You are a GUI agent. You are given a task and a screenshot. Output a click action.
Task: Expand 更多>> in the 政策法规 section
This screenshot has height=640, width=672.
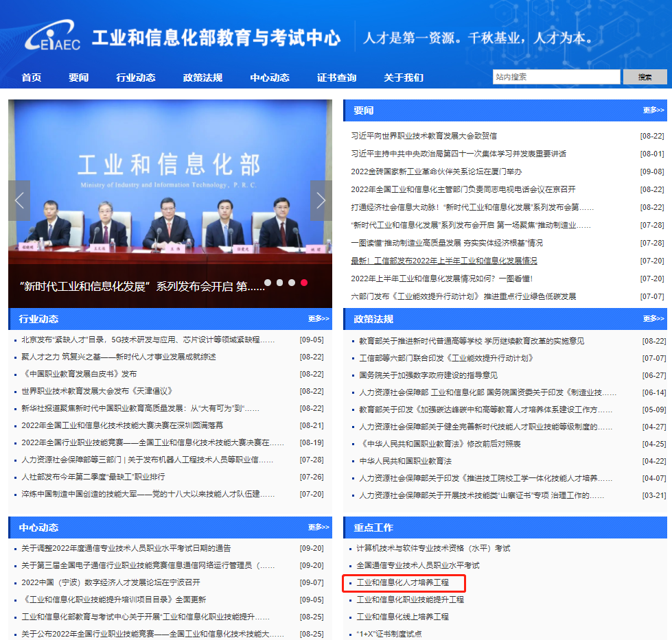point(653,319)
